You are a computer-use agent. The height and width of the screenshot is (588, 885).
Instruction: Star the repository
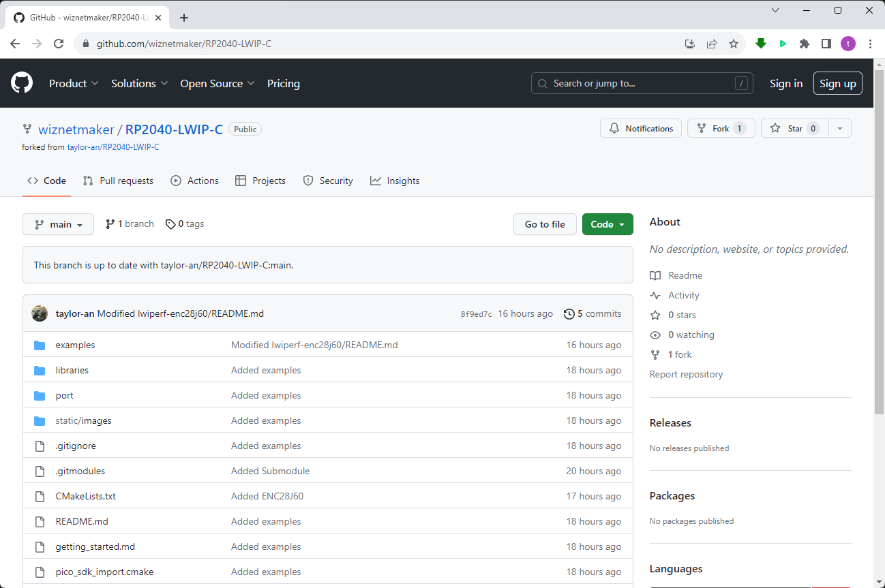(x=795, y=128)
